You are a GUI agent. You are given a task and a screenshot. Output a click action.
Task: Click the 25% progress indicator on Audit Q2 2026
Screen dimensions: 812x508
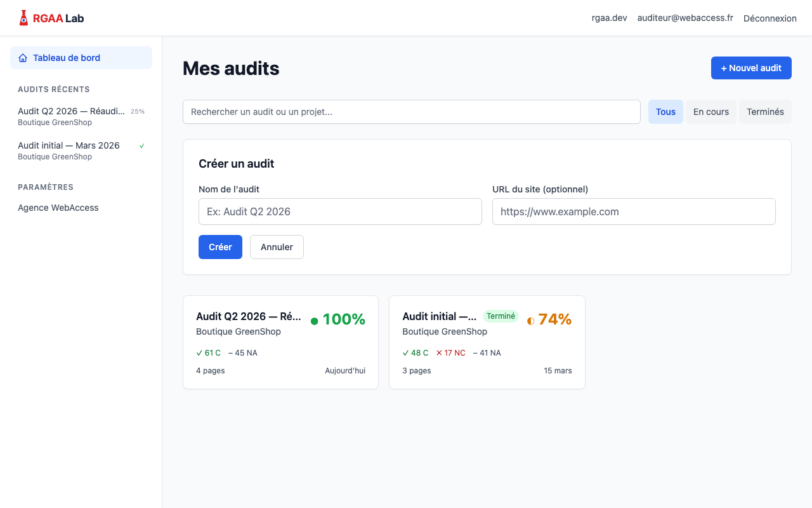[138, 111]
